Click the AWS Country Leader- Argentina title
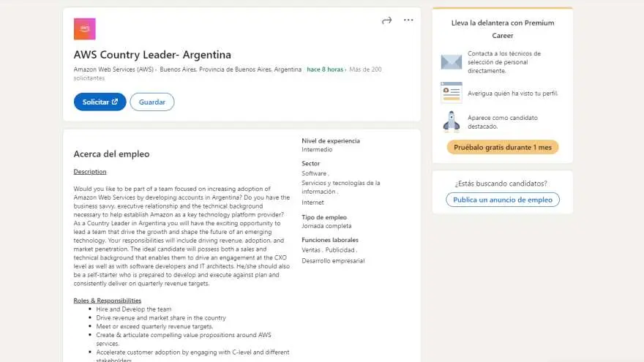The image size is (644, 362). pos(152,55)
